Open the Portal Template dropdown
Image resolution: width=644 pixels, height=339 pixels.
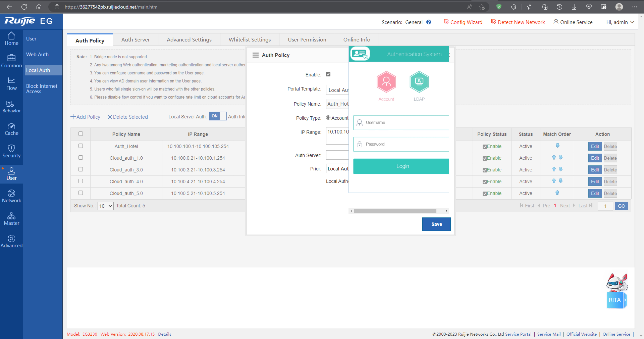[x=337, y=90]
